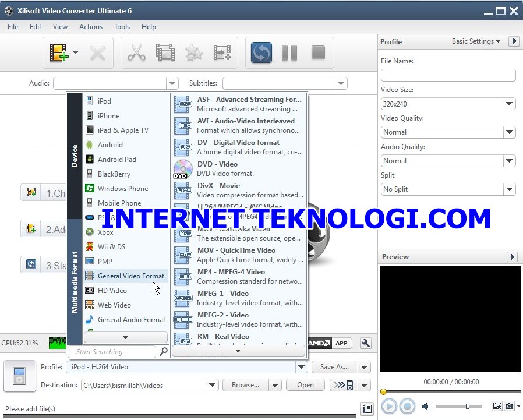Select the HD Video category
The height and width of the screenshot is (420, 523).
coord(125,291)
